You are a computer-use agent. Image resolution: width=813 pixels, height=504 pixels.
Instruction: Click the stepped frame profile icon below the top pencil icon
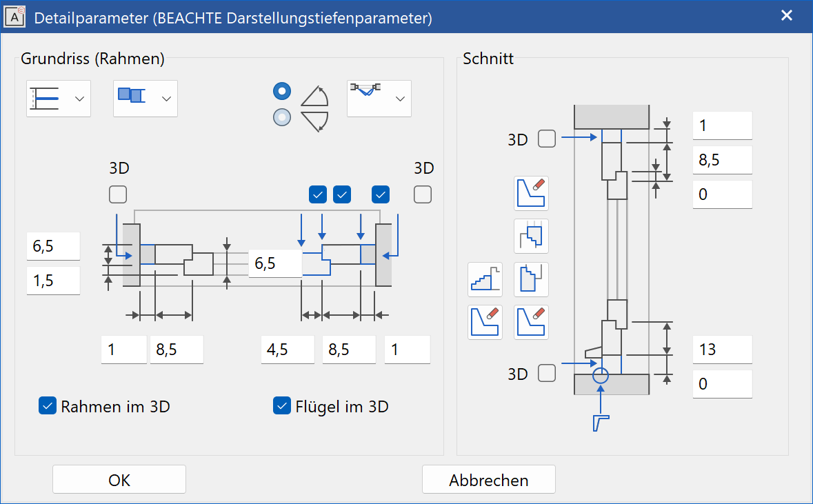click(x=531, y=236)
